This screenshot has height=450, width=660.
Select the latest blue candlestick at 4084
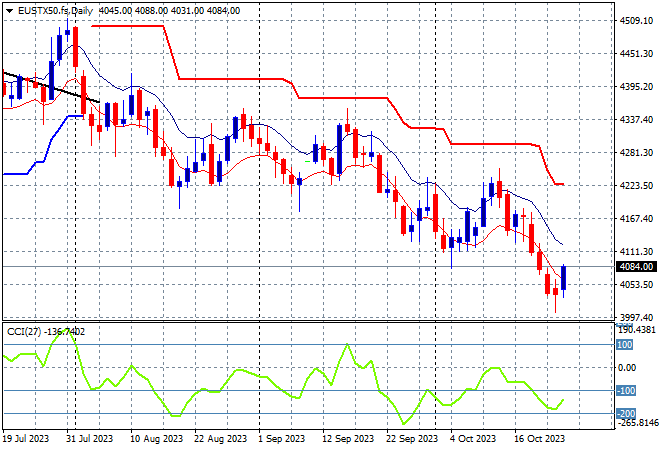pos(564,278)
